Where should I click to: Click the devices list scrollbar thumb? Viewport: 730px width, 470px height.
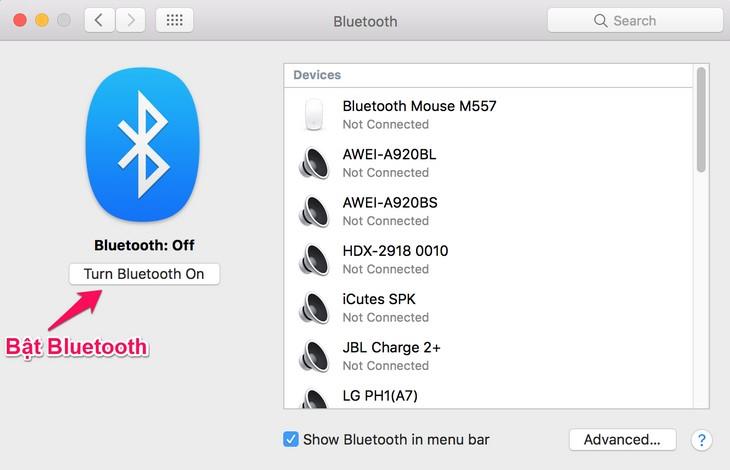[x=701, y=120]
